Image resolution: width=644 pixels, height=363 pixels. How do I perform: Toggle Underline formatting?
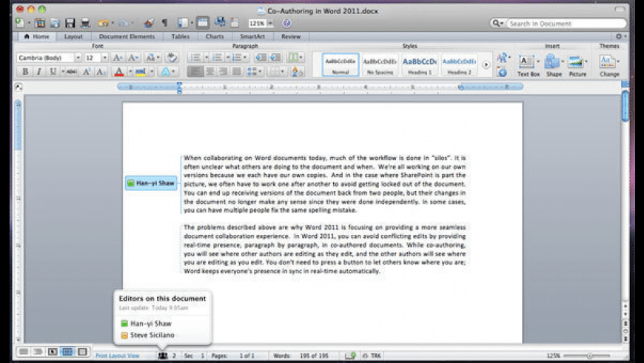(x=53, y=72)
